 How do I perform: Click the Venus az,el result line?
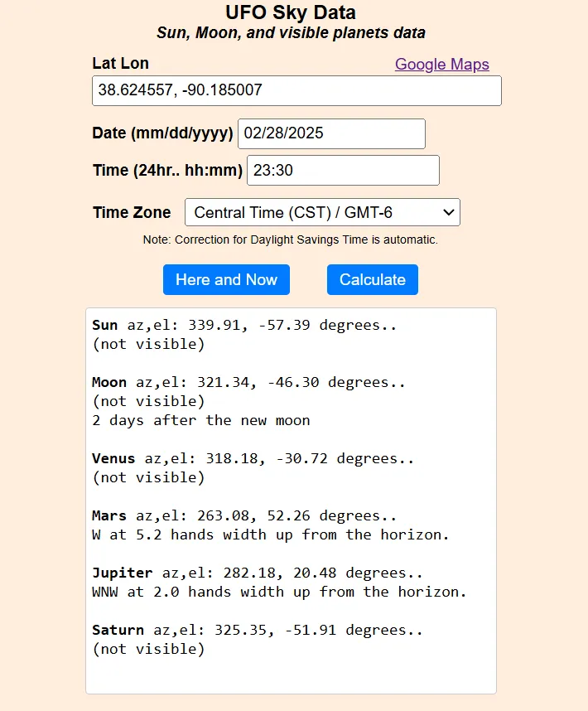coord(253,458)
